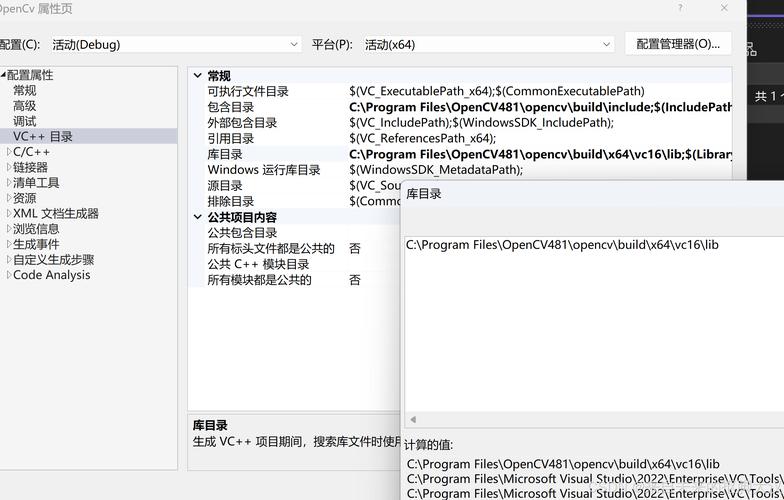The image size is (784, 500).
Task: Expand the 链接器 tree node arrow
Action: (8, 167)
